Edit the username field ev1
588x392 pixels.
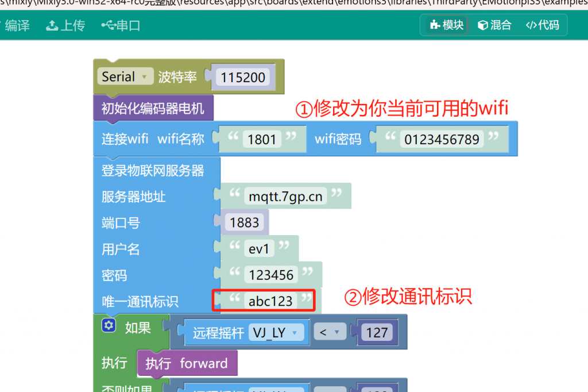(x=259, y=249)
